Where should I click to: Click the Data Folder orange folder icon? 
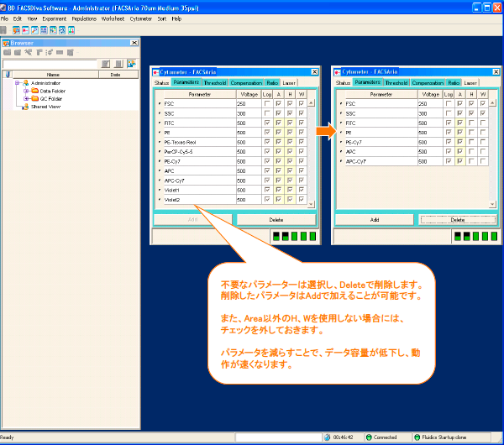pyautogui.click(x=35, y=91)
